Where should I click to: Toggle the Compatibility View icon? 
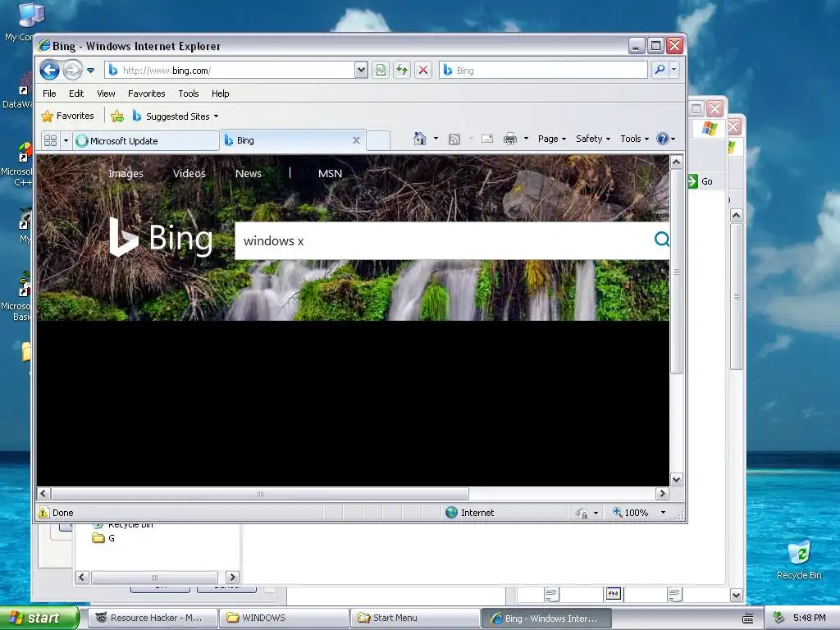381,71
